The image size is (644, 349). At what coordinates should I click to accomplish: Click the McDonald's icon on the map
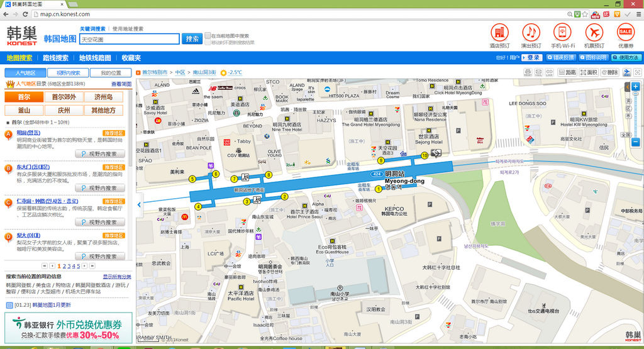185,216
